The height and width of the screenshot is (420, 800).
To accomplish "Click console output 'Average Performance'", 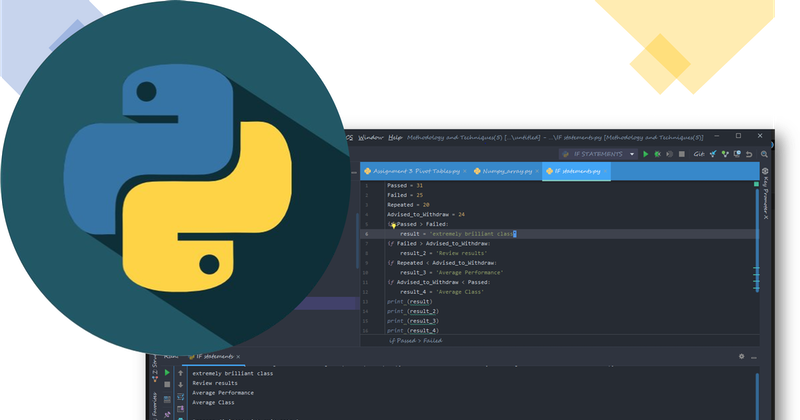I will [x=223, y=393].
